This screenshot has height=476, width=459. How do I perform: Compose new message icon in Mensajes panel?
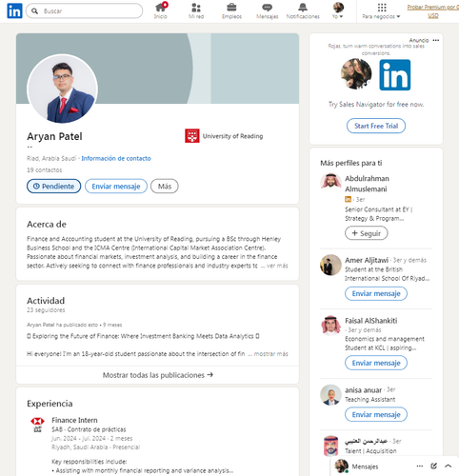(433, 466)
